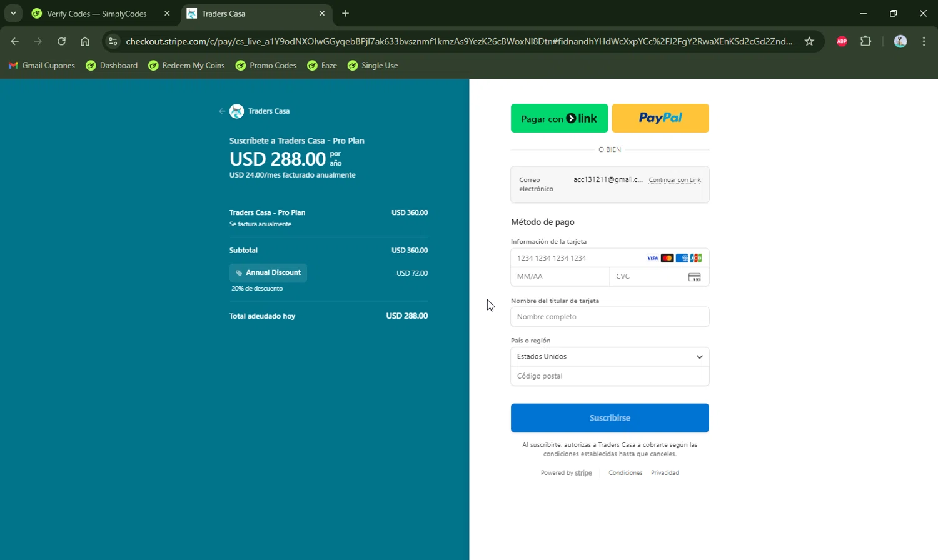Open the Chrome profile avatar

pyautogui.click(x=900, y=41)
